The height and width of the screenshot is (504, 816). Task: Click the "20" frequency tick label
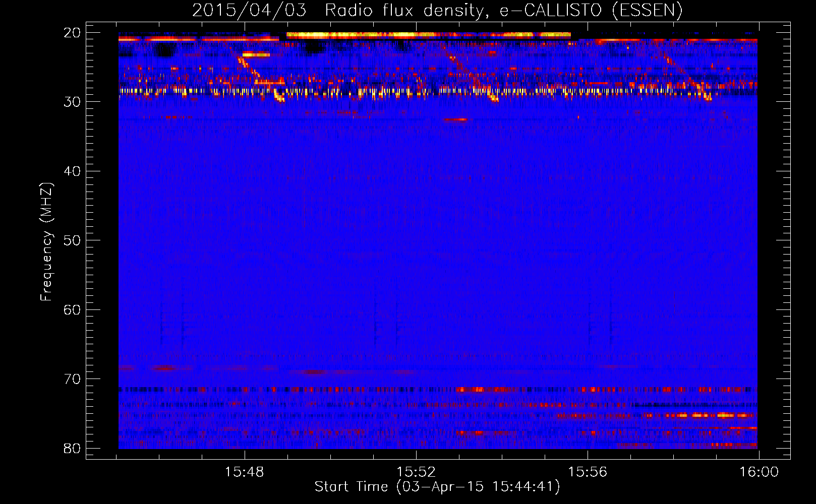(x=73, y=33)
